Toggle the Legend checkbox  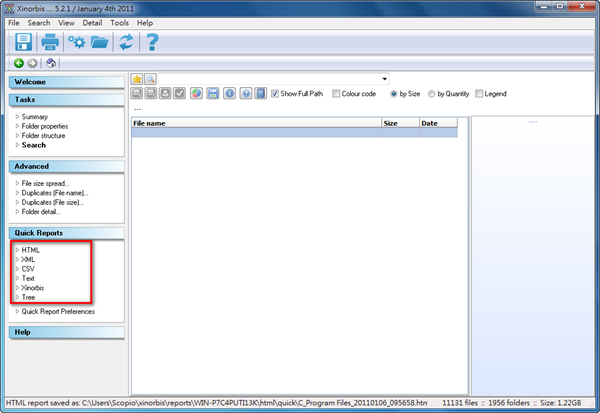478,94
